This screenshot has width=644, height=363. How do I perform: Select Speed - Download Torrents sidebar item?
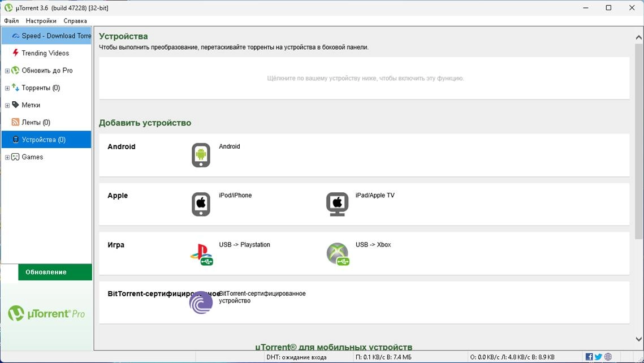click(x=46, y=36)
